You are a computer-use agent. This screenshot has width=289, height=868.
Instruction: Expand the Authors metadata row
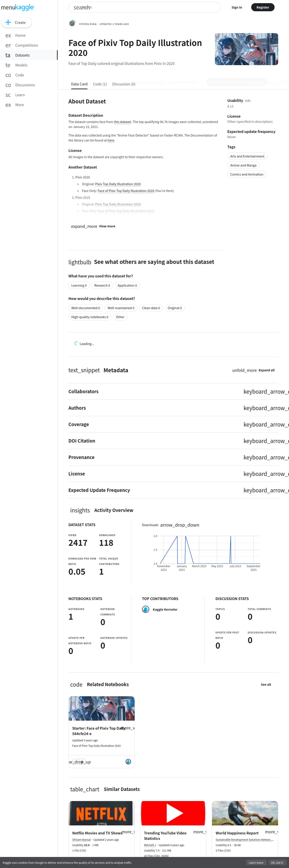click(173, 408)
